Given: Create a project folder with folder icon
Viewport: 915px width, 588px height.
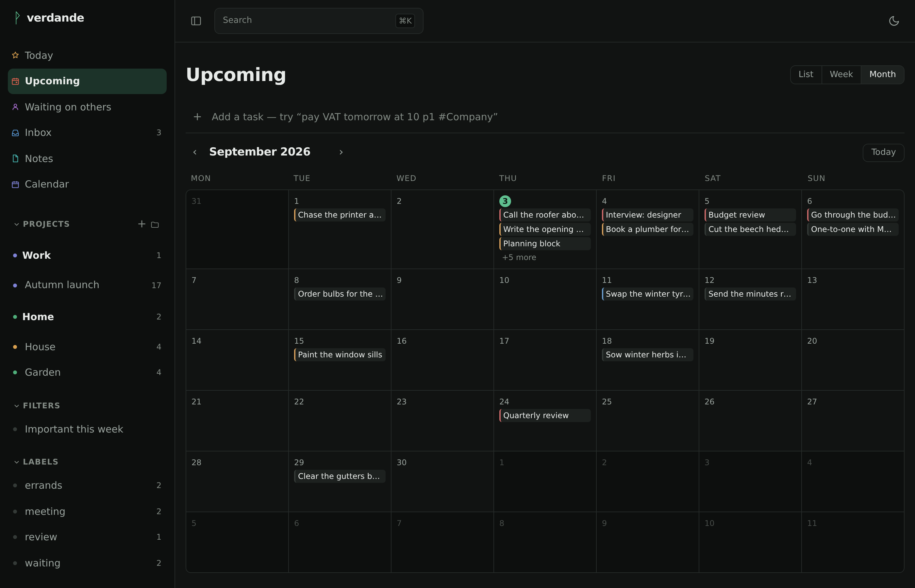Looking at the screenshot, I should pyautogui.click(x=155, y=224).
